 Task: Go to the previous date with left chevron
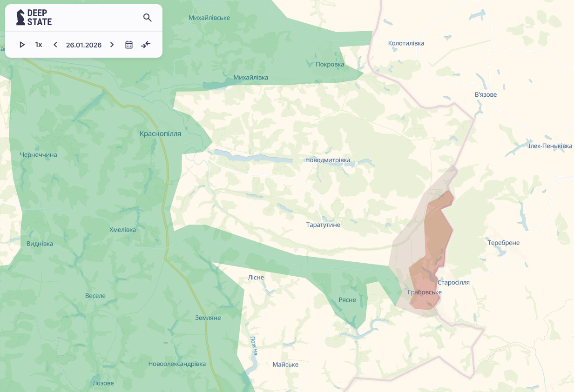(x=55, y=45)
